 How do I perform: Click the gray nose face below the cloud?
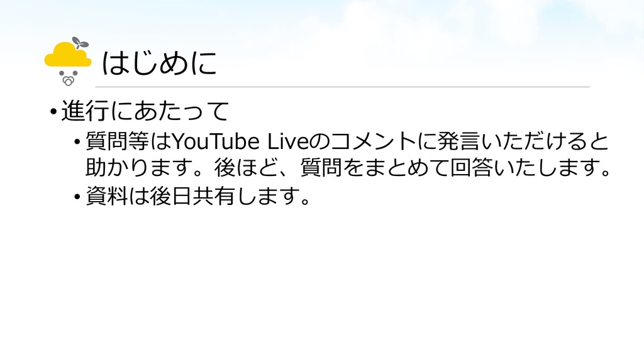pos(68,79)
